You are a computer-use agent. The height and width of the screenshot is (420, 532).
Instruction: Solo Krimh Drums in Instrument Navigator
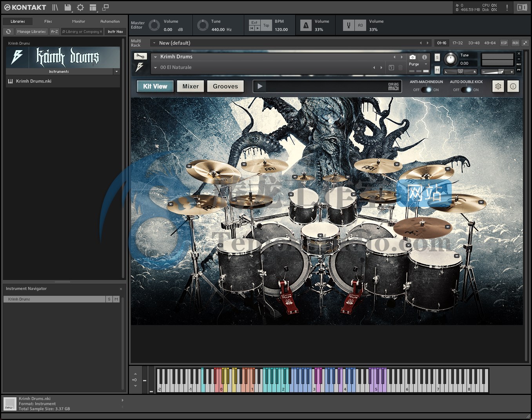(x=109, y=299)
